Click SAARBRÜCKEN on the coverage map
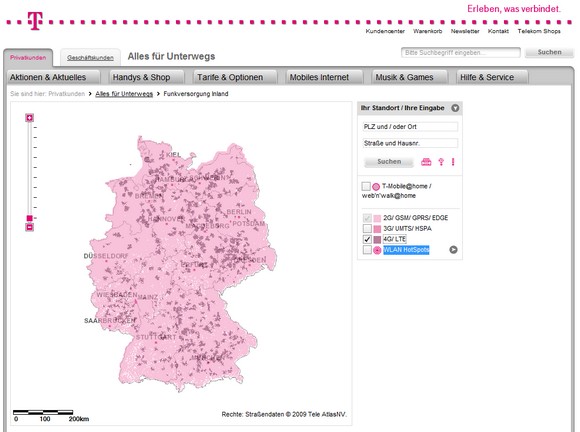The height and width of the screenshot is (432, 580). pyautogui.click(x=110, y=321)
